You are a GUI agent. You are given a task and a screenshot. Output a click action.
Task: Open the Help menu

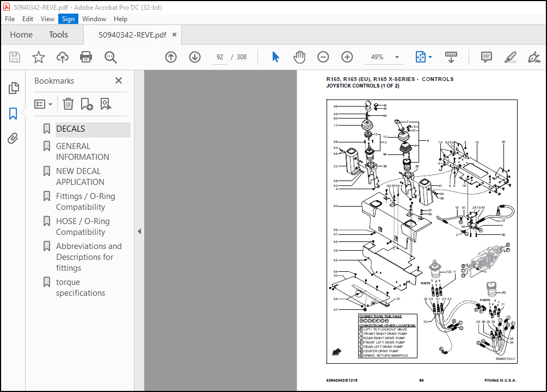[120, 19]
